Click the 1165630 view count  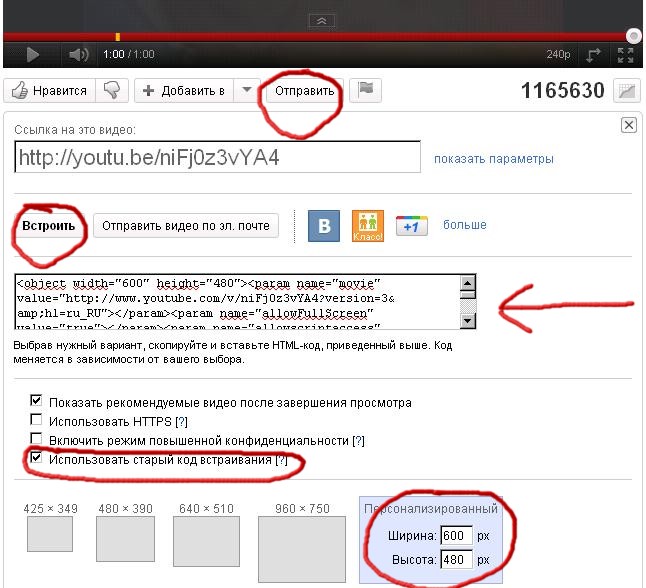tap(562, 91)
